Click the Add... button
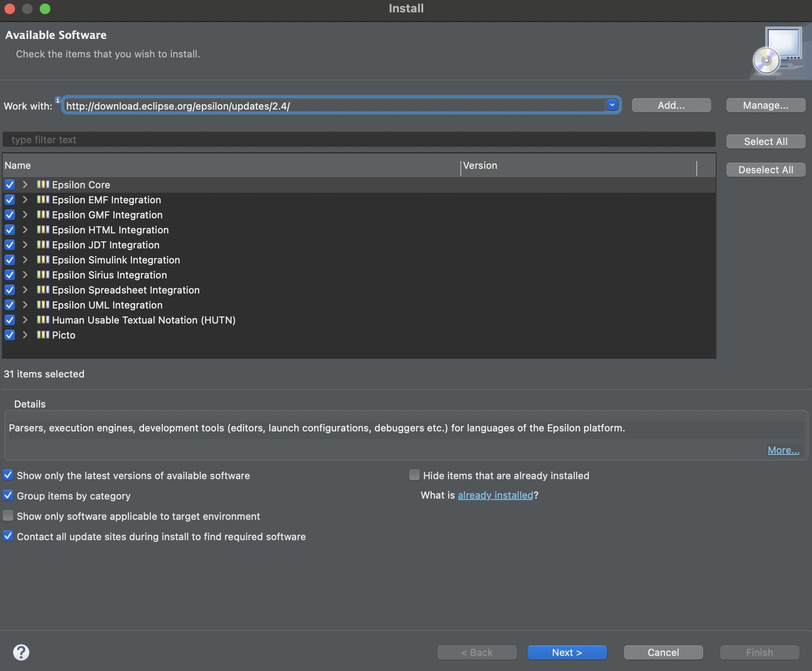 (671, 105)
